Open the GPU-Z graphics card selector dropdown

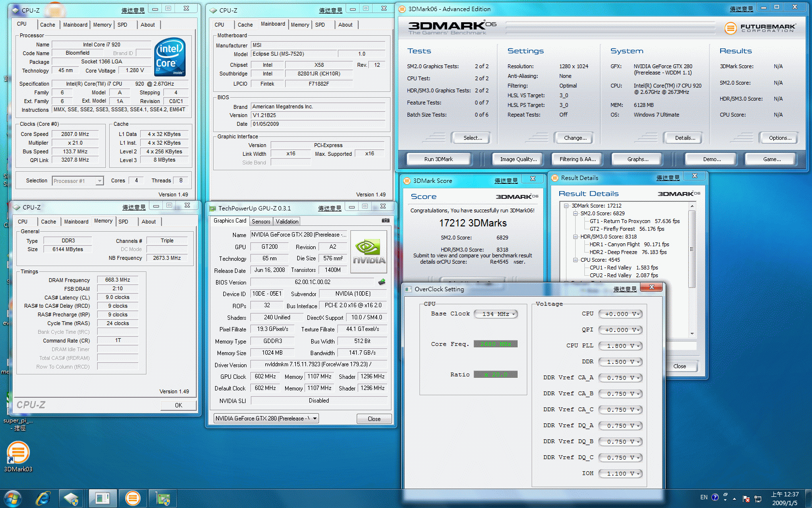coord(266,418)
